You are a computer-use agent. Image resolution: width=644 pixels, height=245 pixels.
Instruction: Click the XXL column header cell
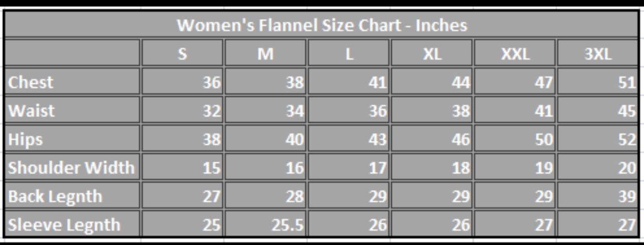pyautogui.click(x=515, y=54)
